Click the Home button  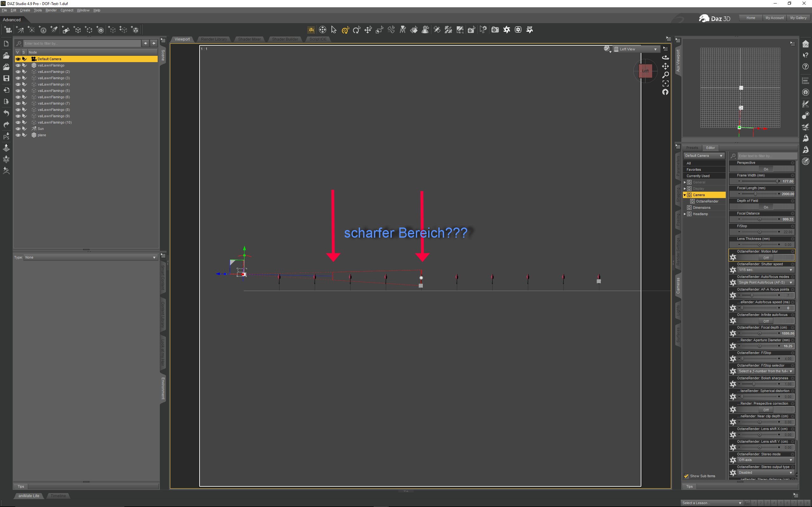click(x=750, y=18)
